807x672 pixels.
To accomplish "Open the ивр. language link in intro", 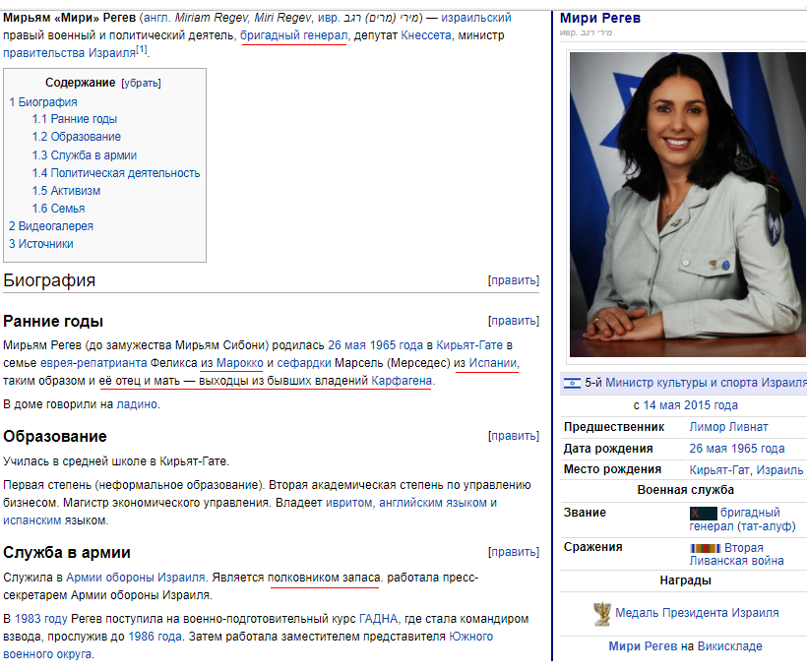I will point(329,18).
